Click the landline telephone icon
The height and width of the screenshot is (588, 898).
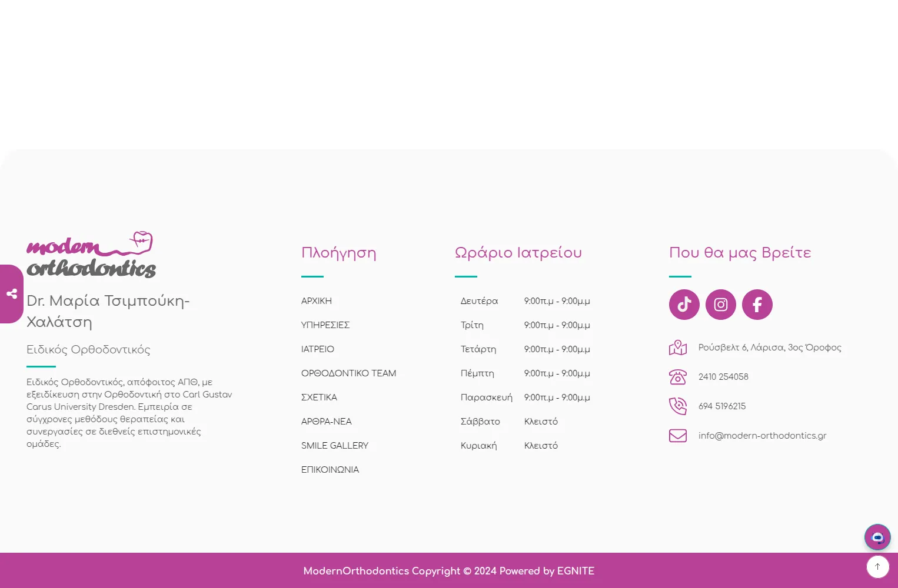click(x=678, y=377)
